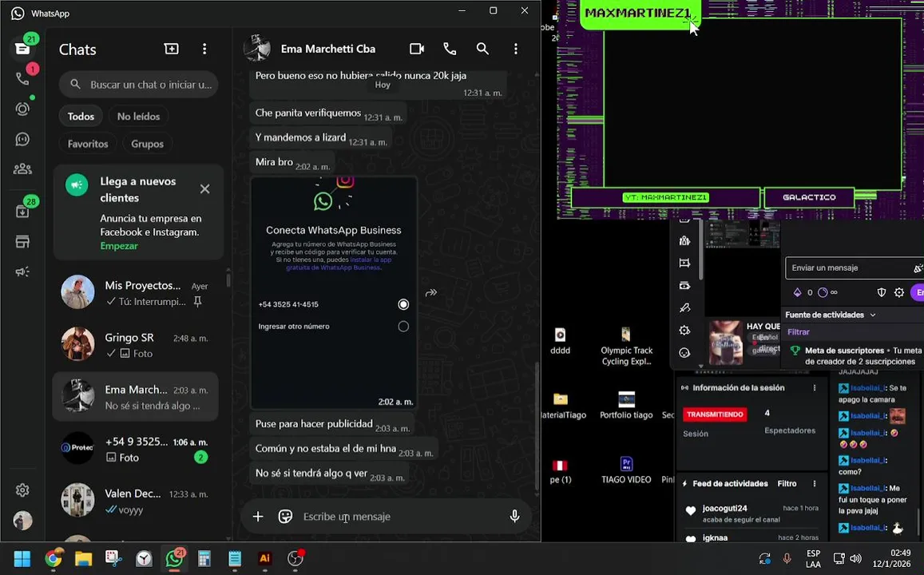Open the Status updates icon in sidebar
The height and width of the screenshot is (575, 924).
22,109
